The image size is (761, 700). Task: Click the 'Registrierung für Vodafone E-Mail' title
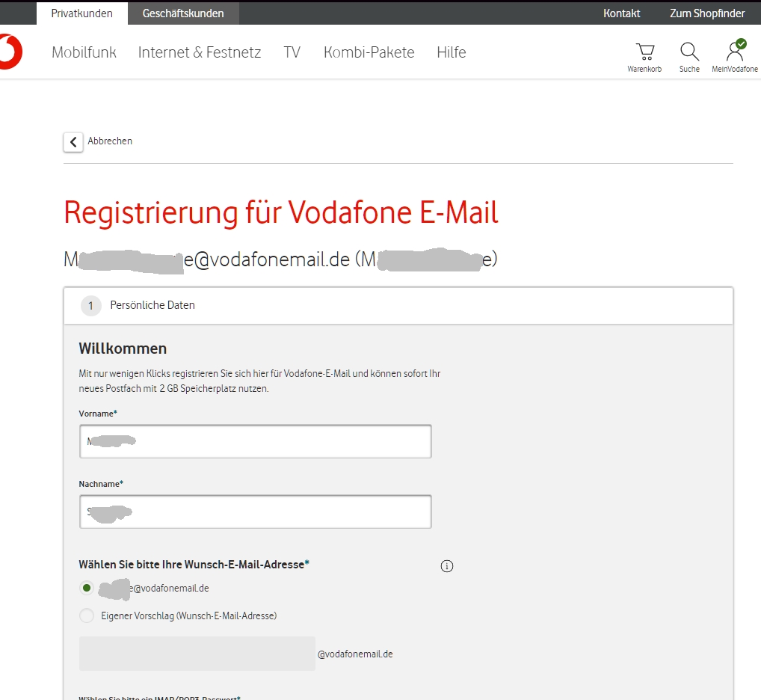coord(281,212)
